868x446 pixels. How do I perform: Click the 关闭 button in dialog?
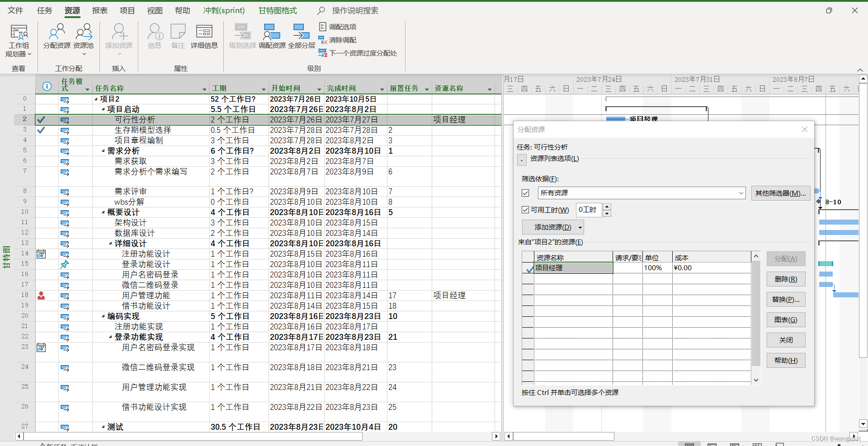point(786,340)
